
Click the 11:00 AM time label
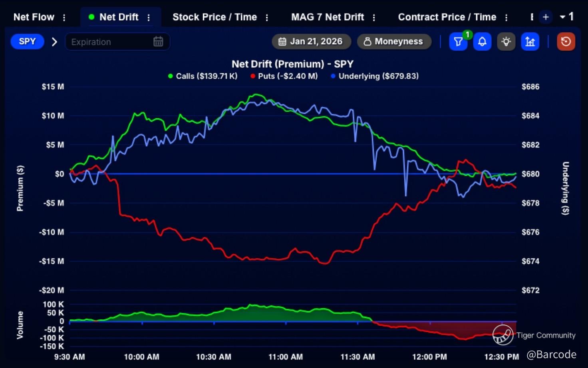286,357
